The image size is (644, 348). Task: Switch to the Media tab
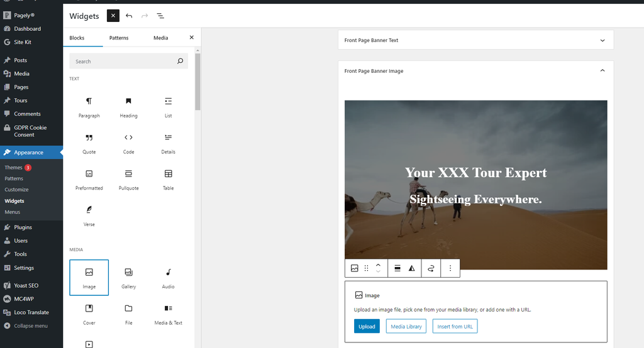pyautogui.click(x=160, y=38)
